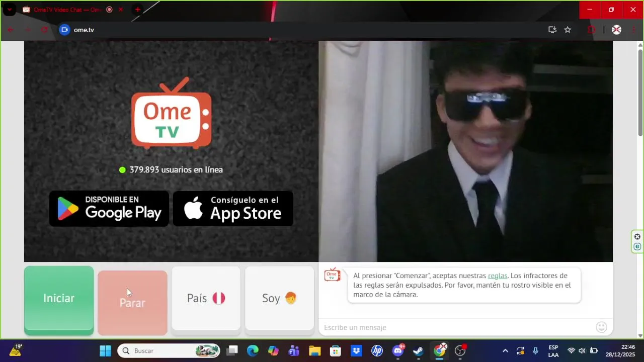Open the Windows Start menu
Image resolution: width=644 pixels, height=362 pixels.
point(105,351)
